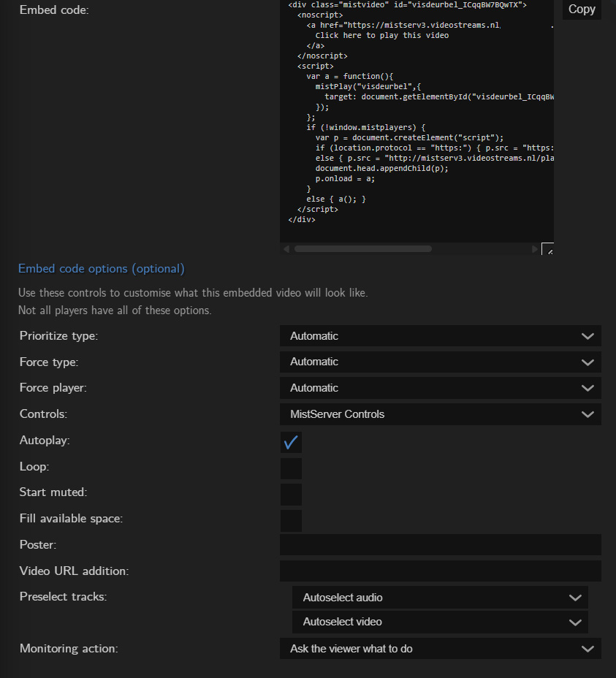The width and height of the screenshot is (616, 678).
Task: Click the chevron on the Monitoring action dropdown
Action: (x=588, y=648)
